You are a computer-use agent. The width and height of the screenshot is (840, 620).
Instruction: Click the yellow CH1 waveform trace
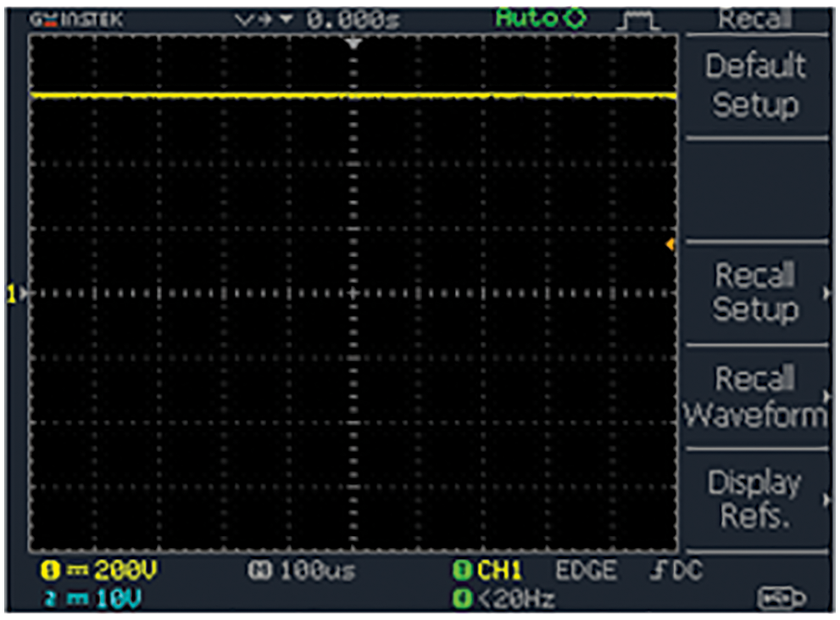click(254, 97)
